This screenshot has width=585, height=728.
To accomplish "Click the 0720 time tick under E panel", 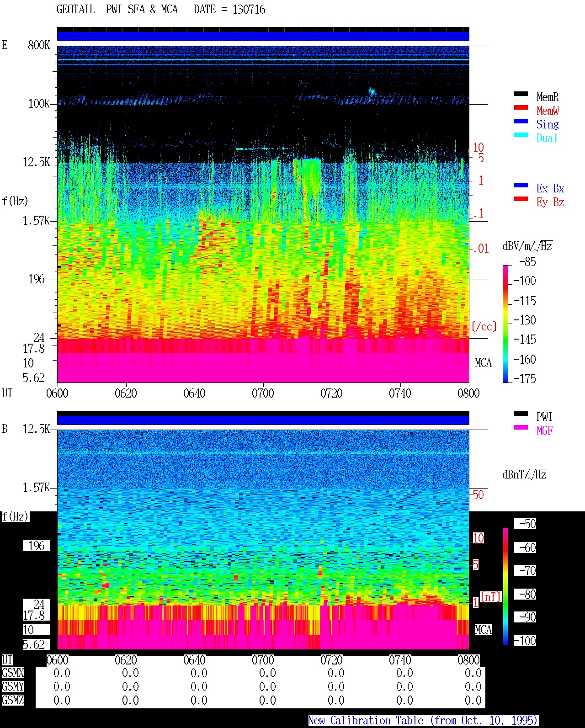I will [x=331, y=393].
